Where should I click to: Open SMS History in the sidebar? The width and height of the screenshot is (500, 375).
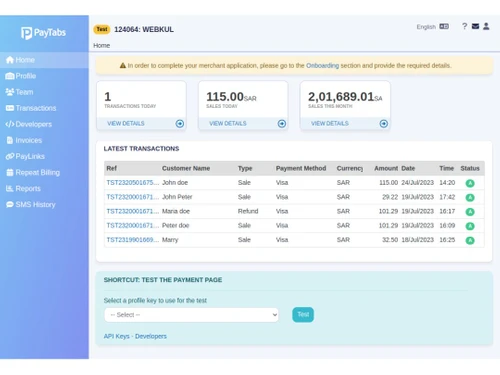point(44,204)
